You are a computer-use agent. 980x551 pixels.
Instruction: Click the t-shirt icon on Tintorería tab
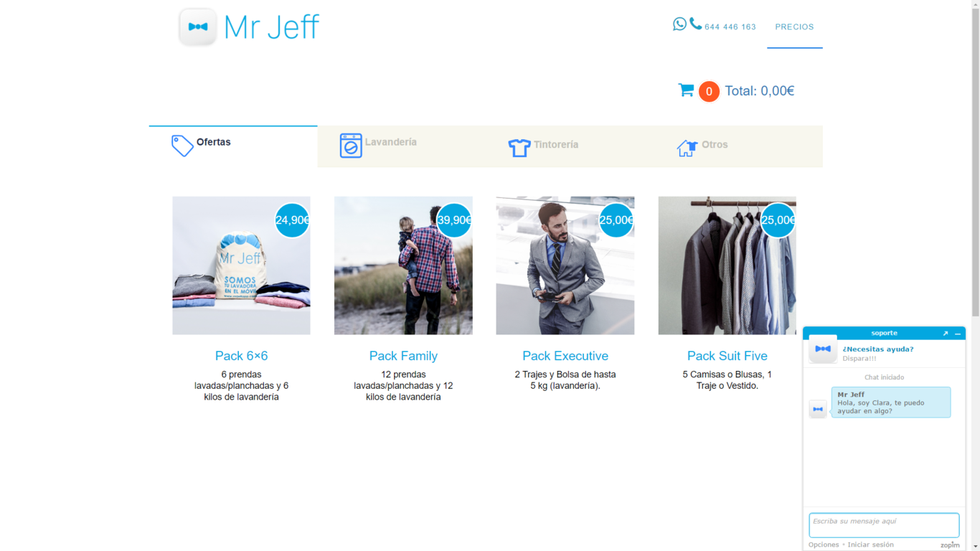tap(519, 146)
